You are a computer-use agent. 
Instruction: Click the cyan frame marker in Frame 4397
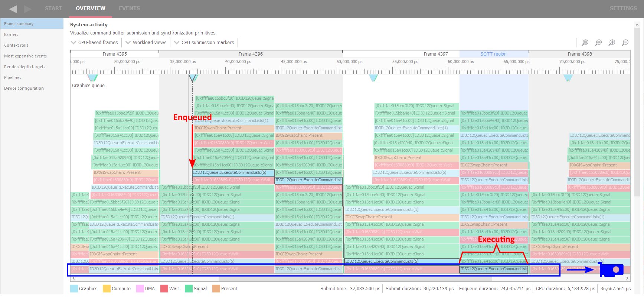373,78
